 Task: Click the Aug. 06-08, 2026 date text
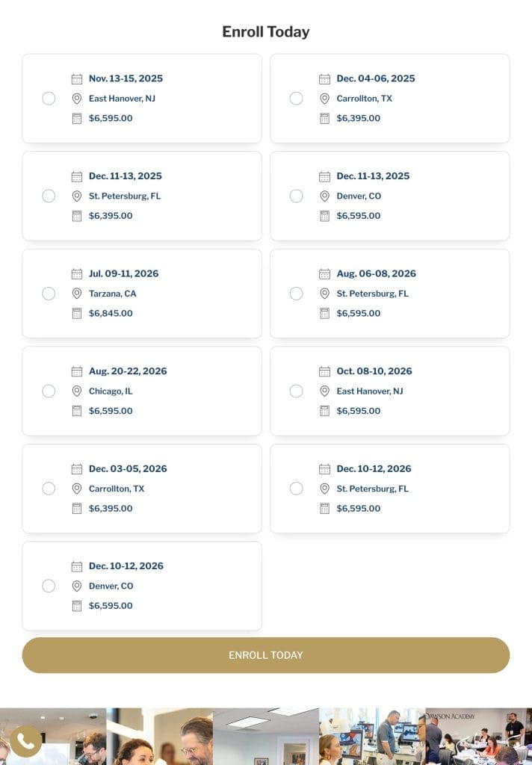click(376, 273)
